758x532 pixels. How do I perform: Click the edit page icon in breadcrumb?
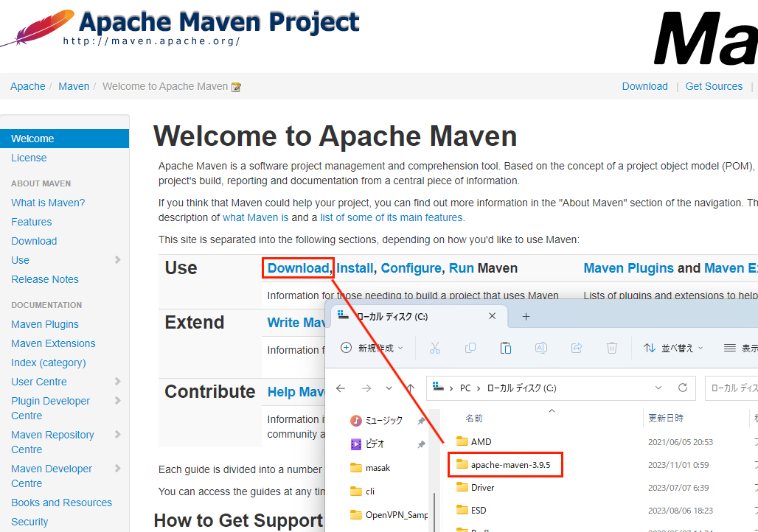236,87
